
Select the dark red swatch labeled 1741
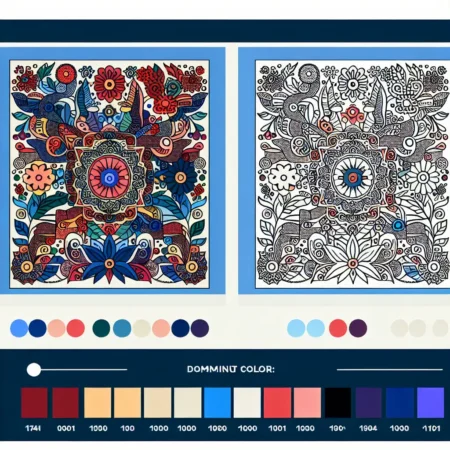coord(34,403)
